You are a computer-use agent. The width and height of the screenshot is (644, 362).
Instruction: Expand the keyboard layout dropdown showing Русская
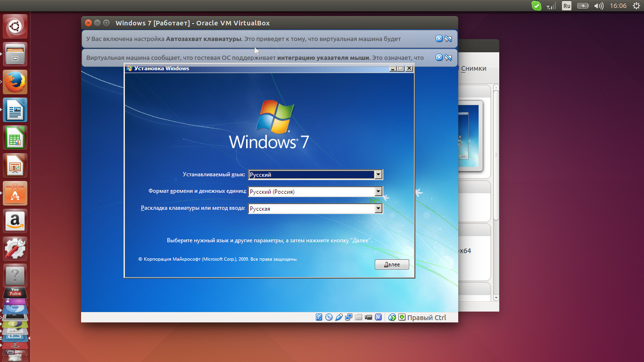tap(378, 209)
